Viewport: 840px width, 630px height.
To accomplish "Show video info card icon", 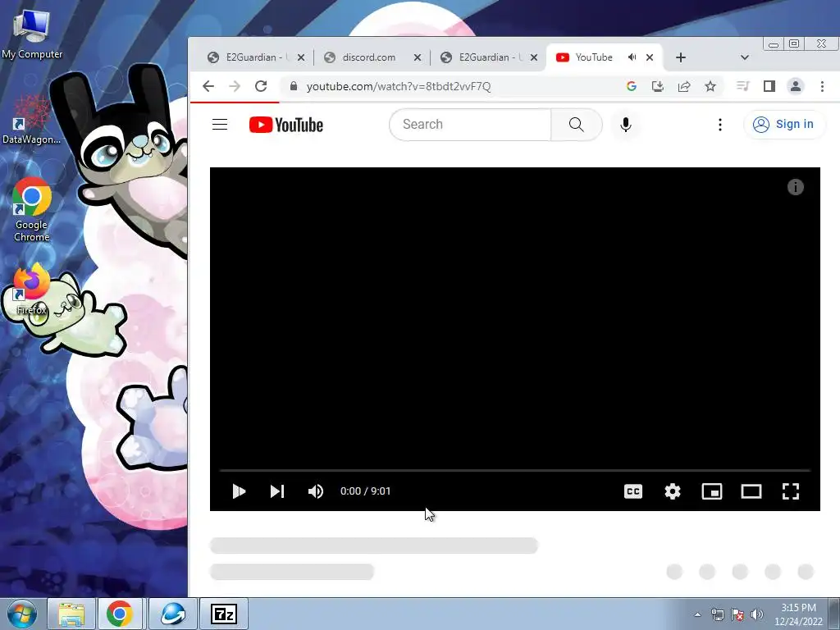I will click(796, 187).
